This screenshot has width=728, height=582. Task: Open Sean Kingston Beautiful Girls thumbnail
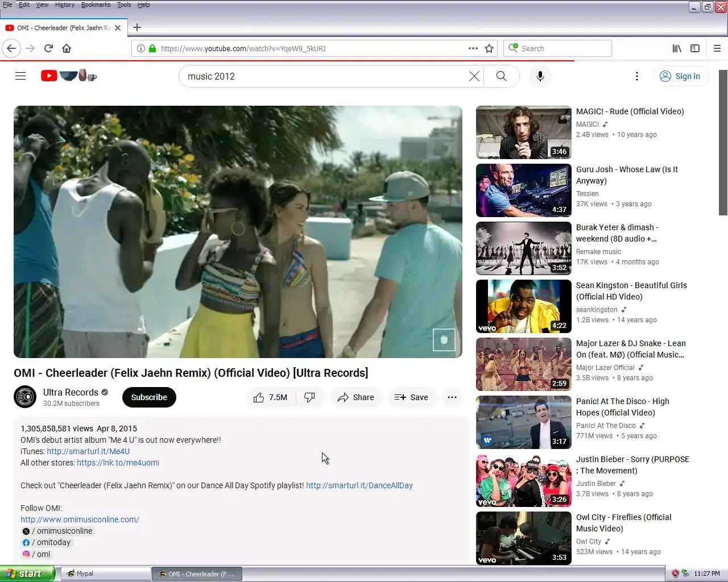coord(524,306)
